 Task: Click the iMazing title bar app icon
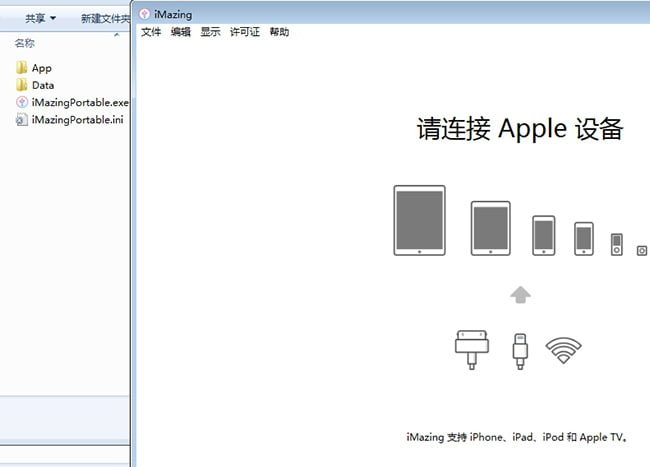click(144, 14)
